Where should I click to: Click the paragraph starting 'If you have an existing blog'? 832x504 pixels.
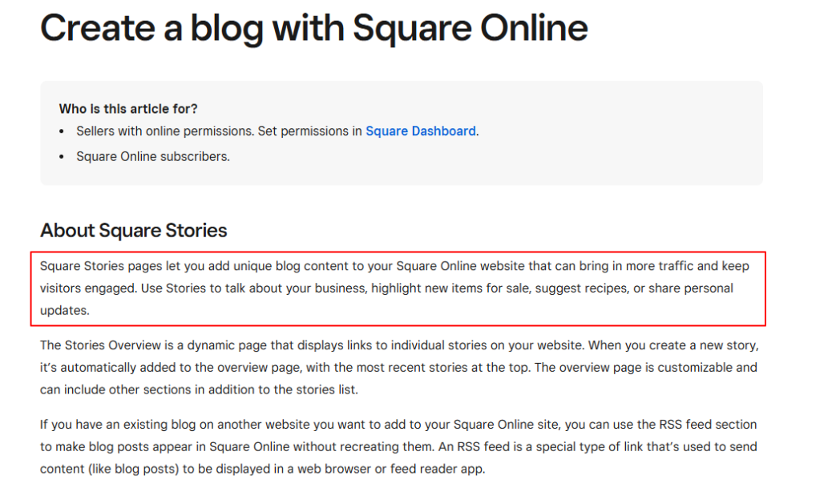tap(398, 446)
